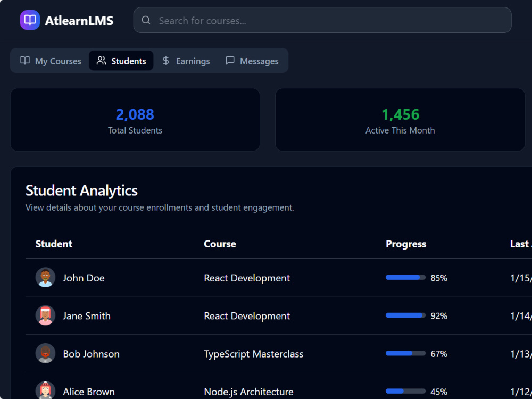
Task: Click the Active This Month label
Action: (400, 130)
